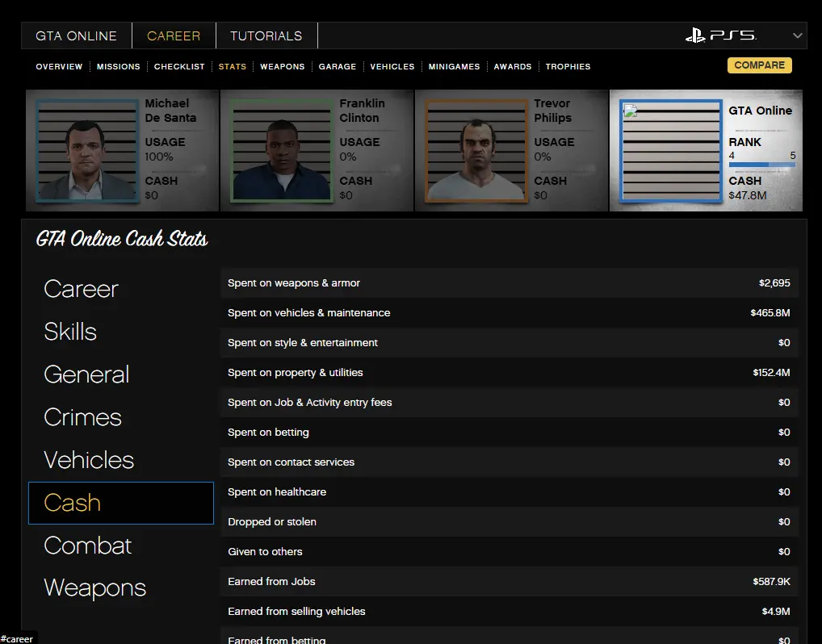
Task: Click the GTA Online rank progress bar
Action: tap(762, 165)
